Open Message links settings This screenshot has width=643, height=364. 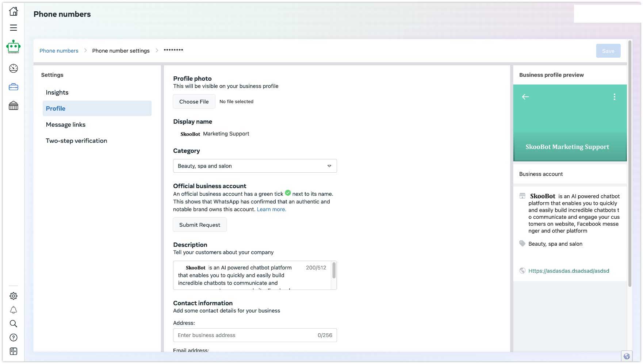66,125
